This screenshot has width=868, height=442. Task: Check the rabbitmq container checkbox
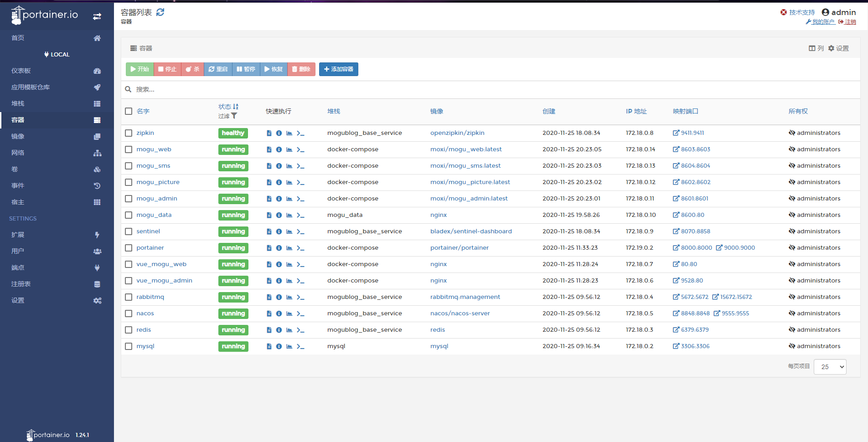coord(129,297)
